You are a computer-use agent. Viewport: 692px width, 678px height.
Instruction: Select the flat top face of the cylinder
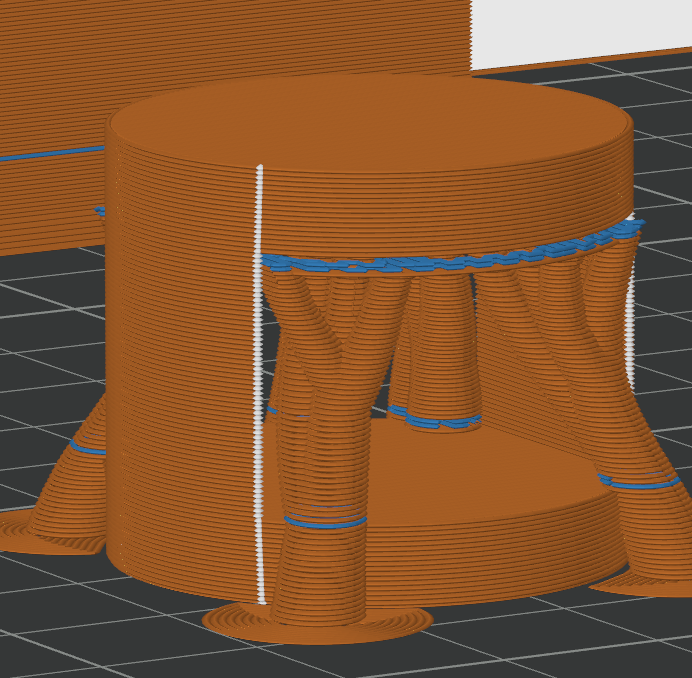tap(370, 123)
